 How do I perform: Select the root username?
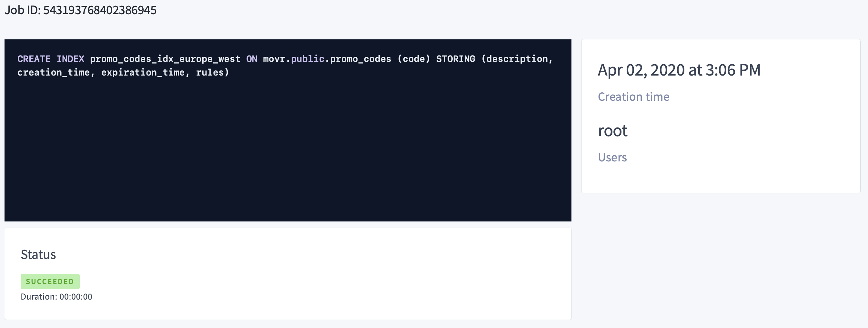click(613, 131)
